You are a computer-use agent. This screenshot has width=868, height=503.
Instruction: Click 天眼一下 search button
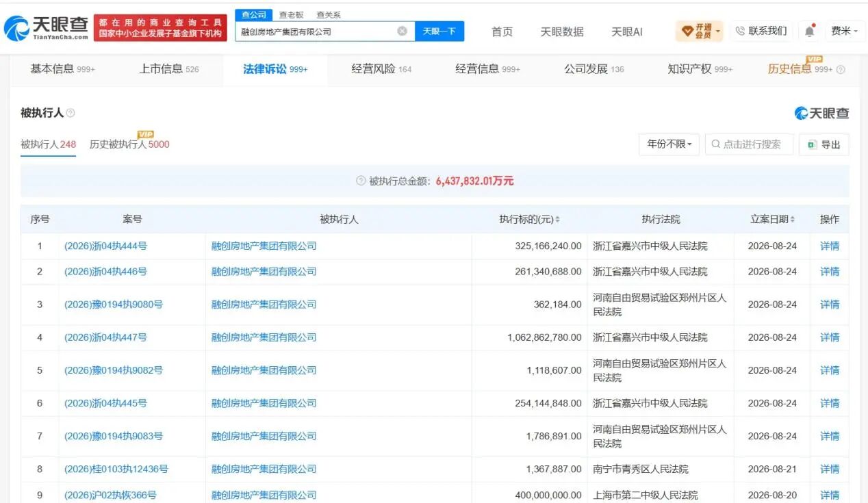(439, 31)
